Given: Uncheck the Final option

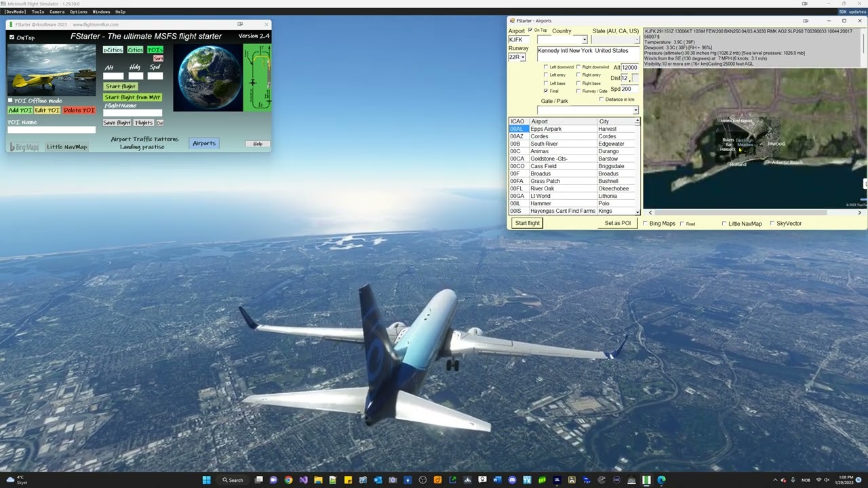Looking at the screenshot, I should pos(546,91).
